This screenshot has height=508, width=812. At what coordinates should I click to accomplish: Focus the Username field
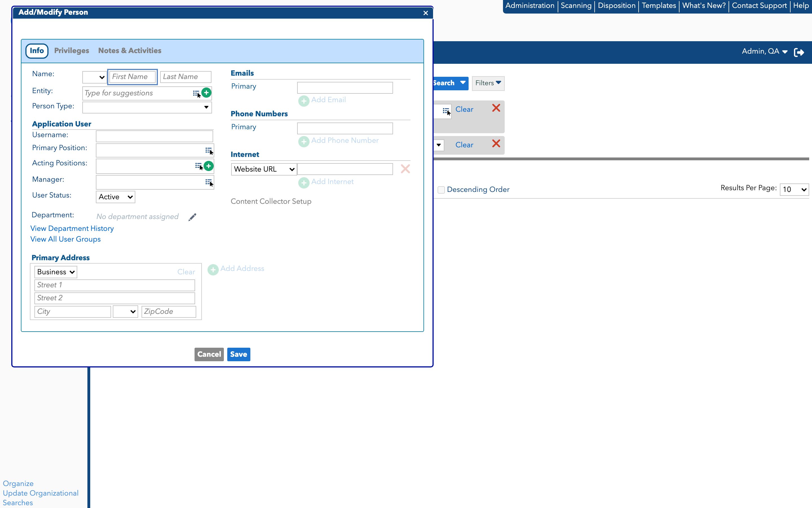coord(154,136)
